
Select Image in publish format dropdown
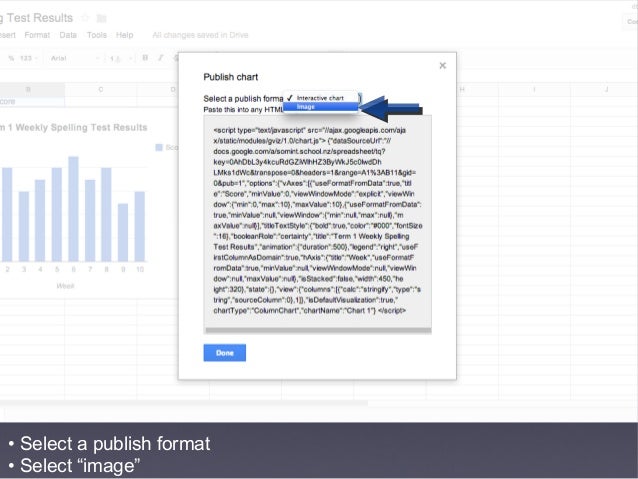pyautogui.click(x=321, y=107)
